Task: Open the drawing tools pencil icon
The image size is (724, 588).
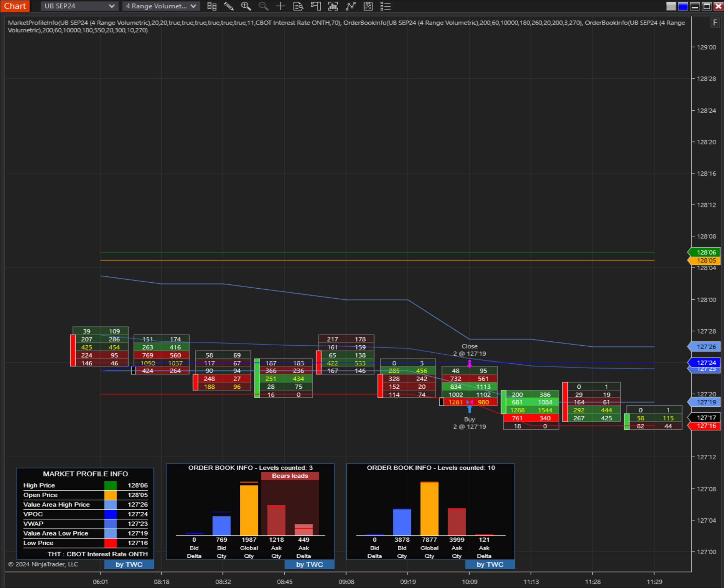Action: tap(229, 6)
